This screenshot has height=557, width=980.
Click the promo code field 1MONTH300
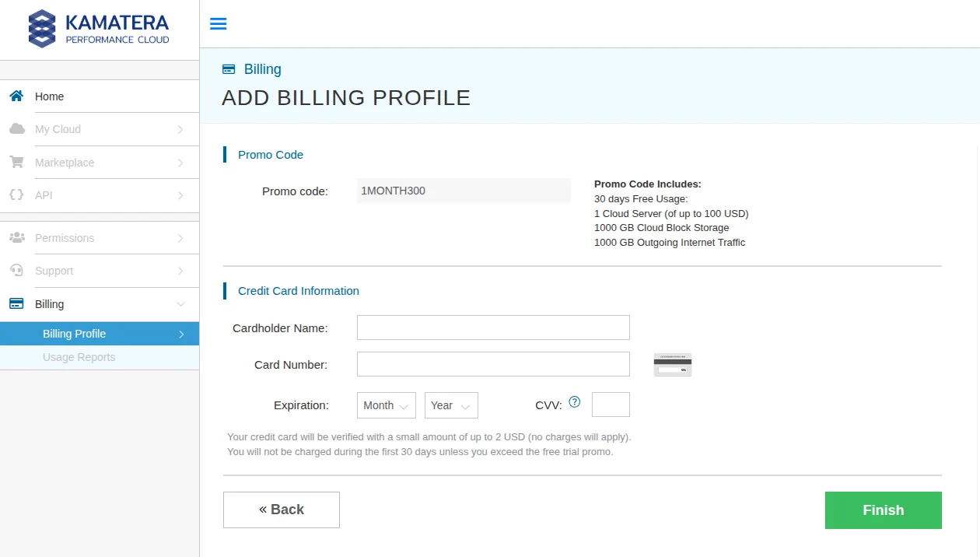(x=464, y=191)
